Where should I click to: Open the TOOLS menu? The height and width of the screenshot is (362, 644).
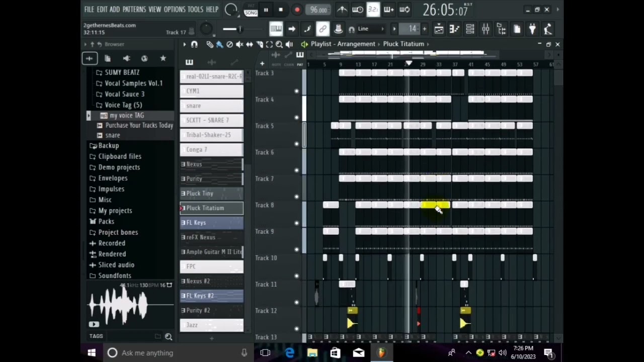[x=196, y=10]
